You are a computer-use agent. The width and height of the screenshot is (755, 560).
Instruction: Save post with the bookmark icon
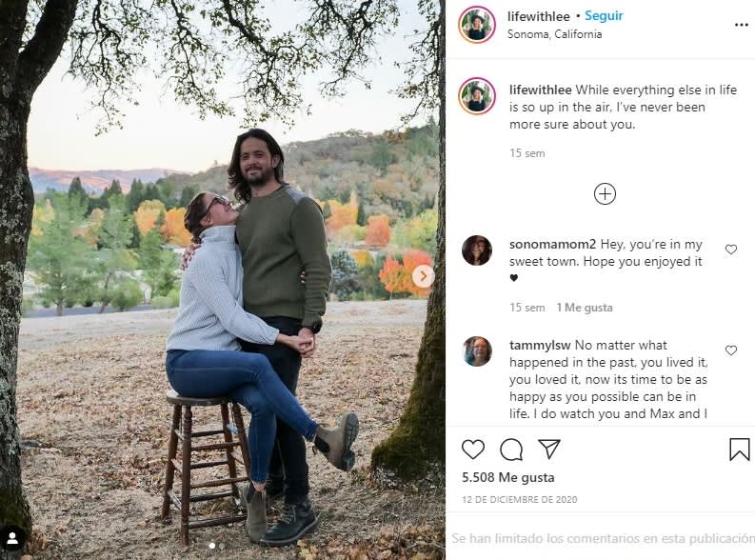point(740,450)
